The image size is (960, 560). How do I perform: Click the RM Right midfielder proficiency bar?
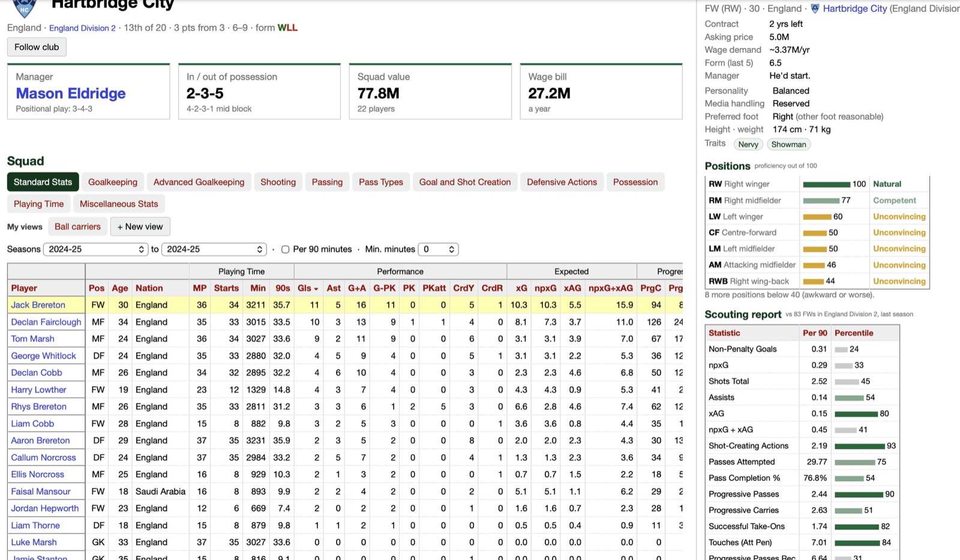[x=821, y=200]
